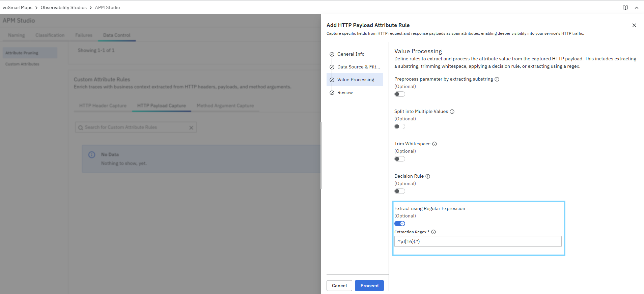Jump to the Review step
The height and width of the screenshot is (294, 644).
point(355,93)
